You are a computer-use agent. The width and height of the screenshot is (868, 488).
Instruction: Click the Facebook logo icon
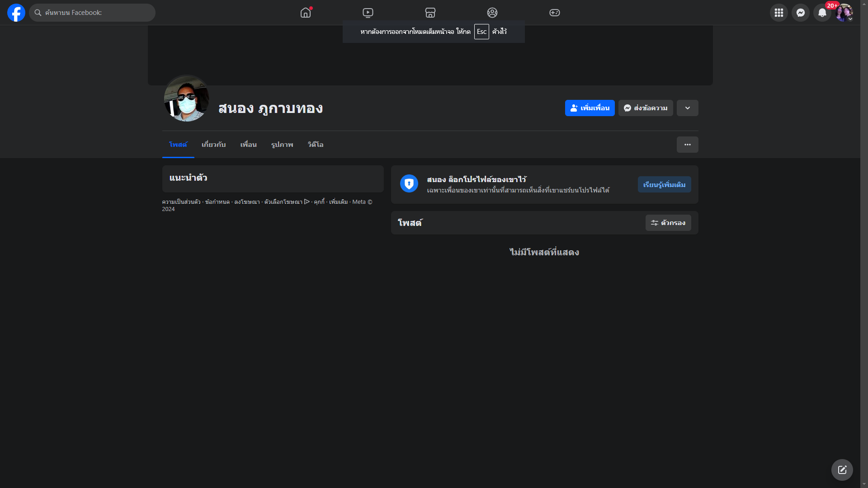16,13
